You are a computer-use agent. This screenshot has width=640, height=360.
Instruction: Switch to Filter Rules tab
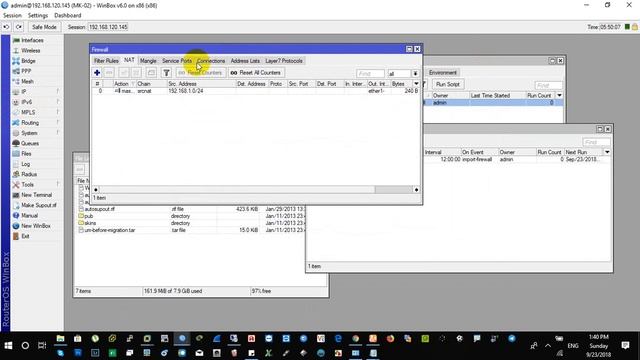pyautogui.click(x=106, y=61)
